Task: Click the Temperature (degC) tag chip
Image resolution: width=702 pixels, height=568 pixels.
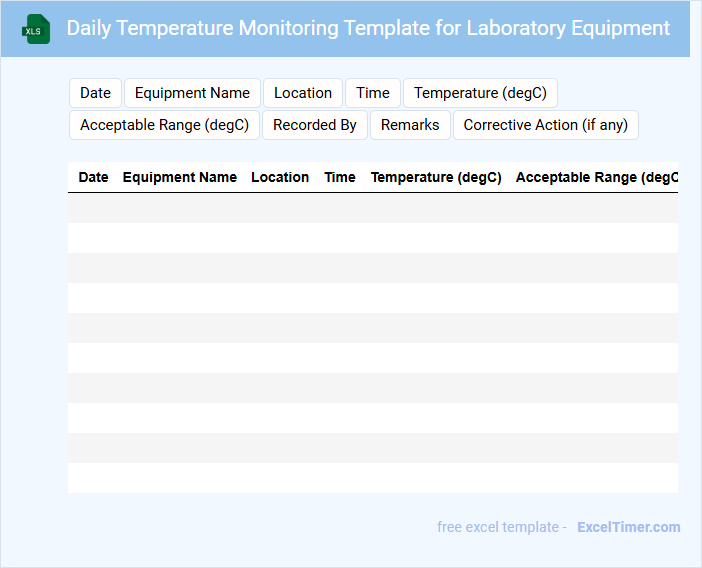Action: click(x=480, y=93)
